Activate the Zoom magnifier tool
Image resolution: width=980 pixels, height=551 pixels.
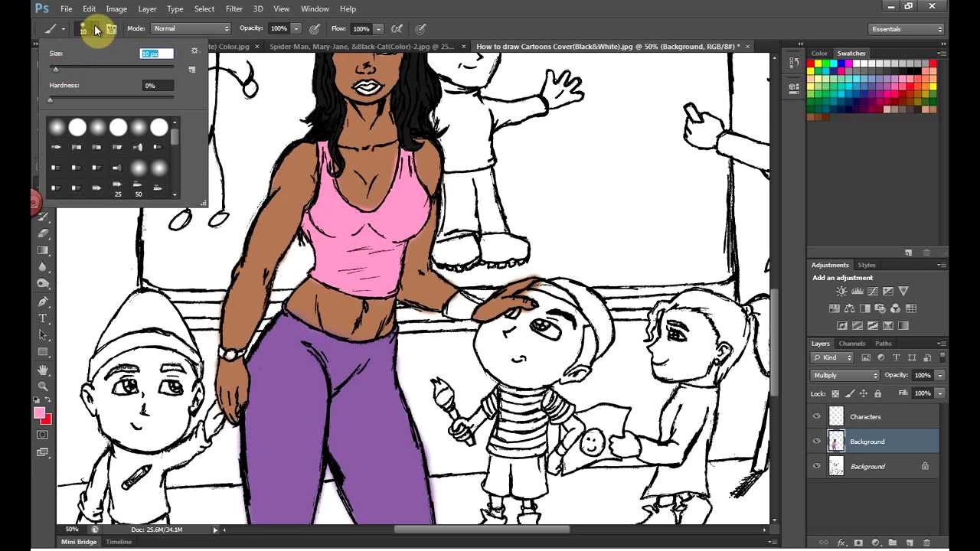(x=43, y=386)
